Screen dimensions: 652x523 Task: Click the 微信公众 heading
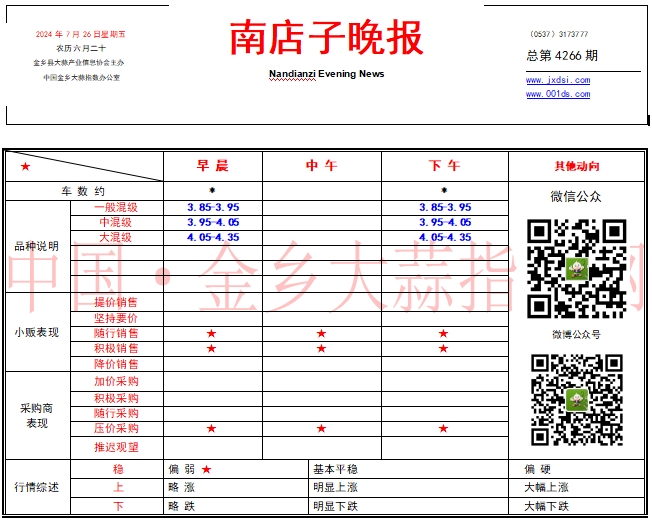(x=576, y=196)
